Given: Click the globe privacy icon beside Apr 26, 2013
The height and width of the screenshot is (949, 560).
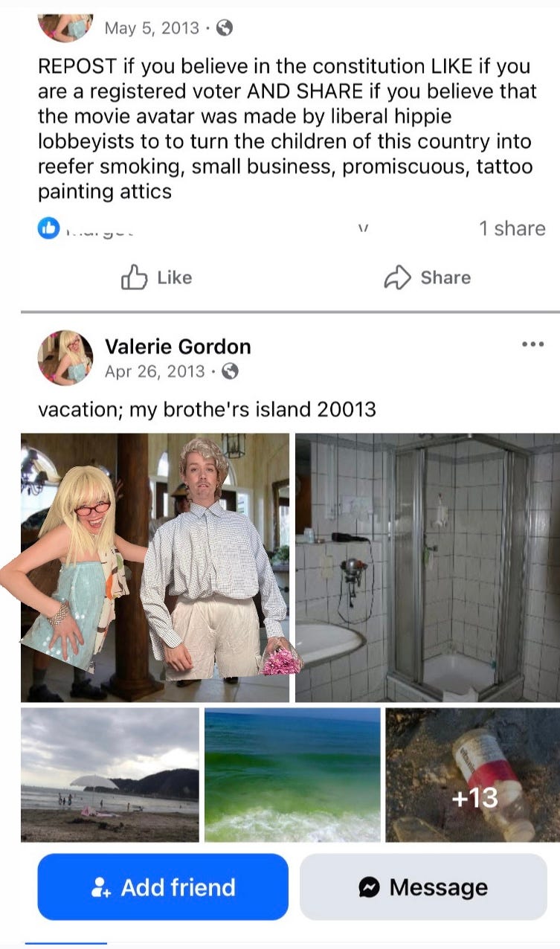Looking at the screenshot, I should (231, 371).
